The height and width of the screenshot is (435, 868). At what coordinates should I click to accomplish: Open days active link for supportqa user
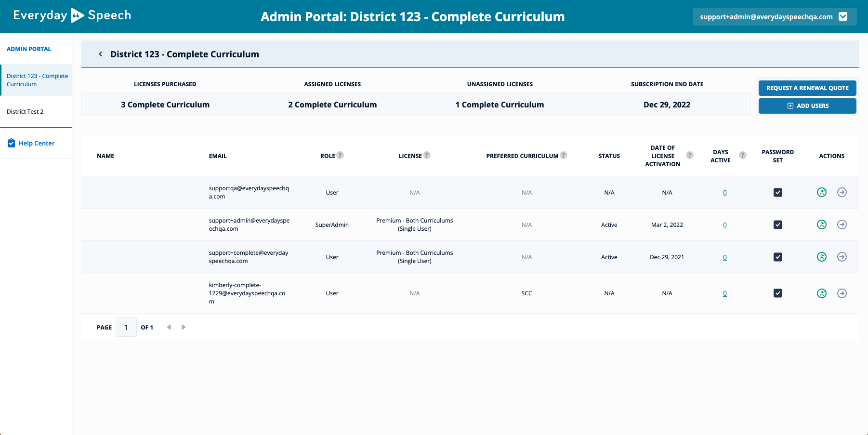(x=725, y=193)
